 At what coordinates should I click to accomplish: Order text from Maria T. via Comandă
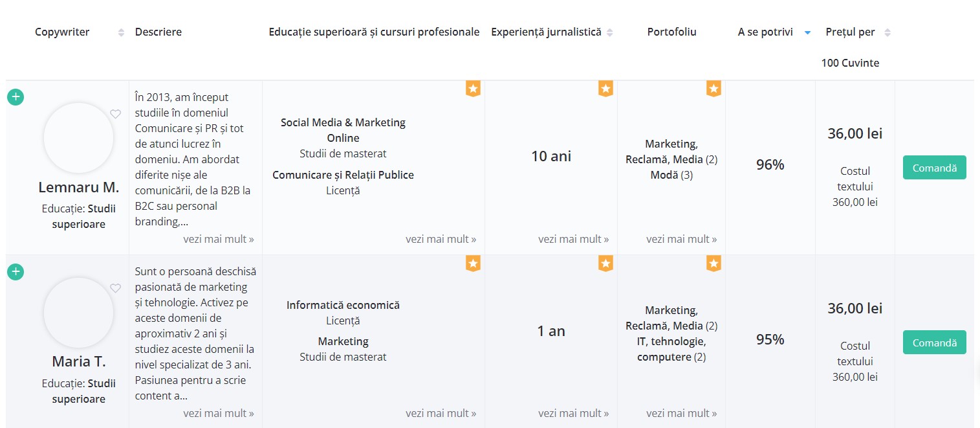point(934,343)
